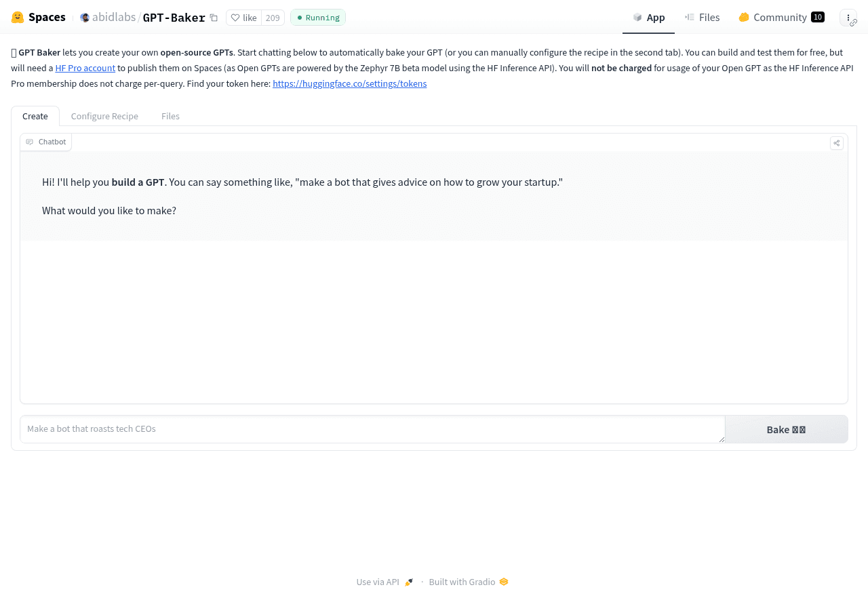The height and width of the screenshot is (600, 868).
Task: Click the abidlabs profile avatar
Action: pyautogui.click(x=85, y=18)
